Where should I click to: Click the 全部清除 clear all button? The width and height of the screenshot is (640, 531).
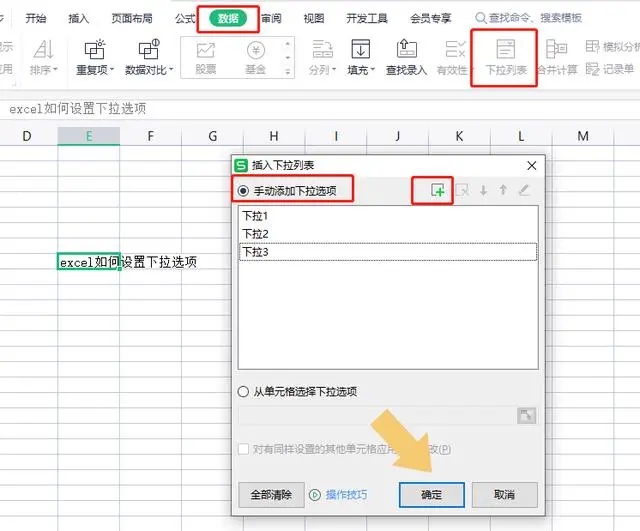[271, 495]
